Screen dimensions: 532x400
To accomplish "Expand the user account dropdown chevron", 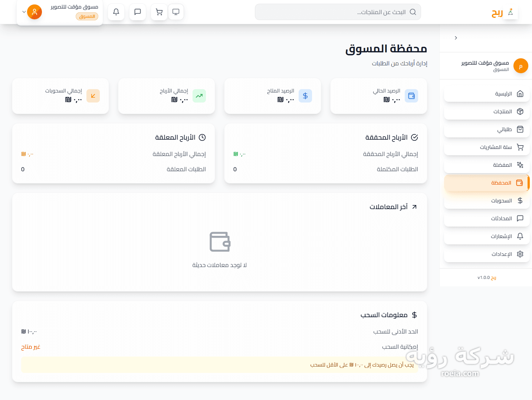I will click(x=24, y=12).
